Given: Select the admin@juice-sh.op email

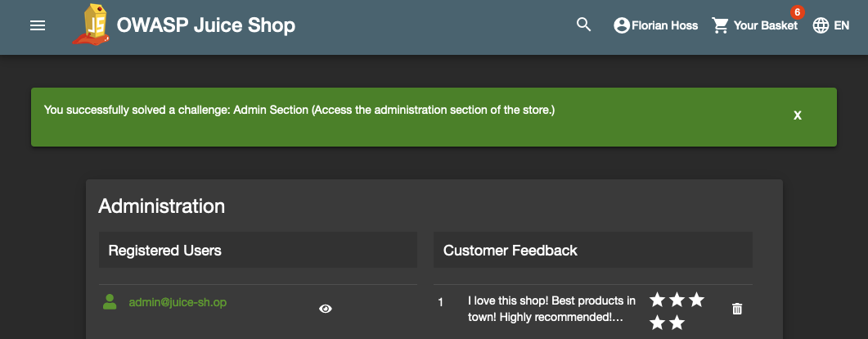Looking at the screenshot, I should pos(178,302).
